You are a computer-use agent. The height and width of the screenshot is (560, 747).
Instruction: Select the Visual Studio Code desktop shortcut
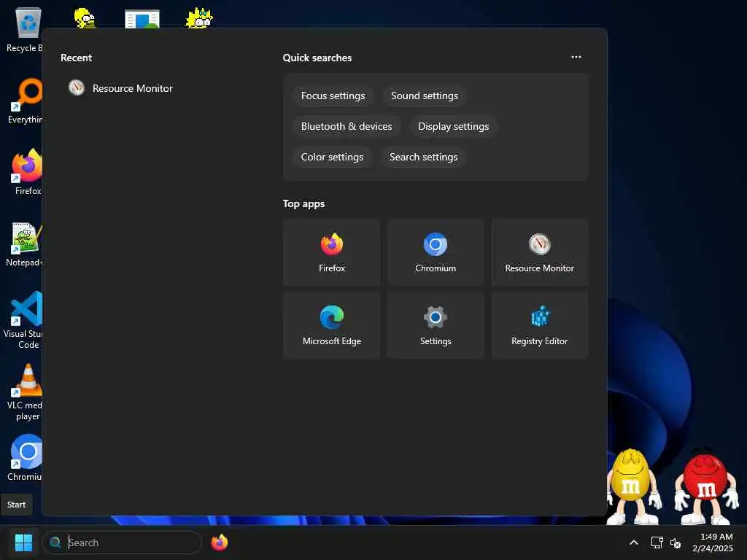(x=24, y=320)
